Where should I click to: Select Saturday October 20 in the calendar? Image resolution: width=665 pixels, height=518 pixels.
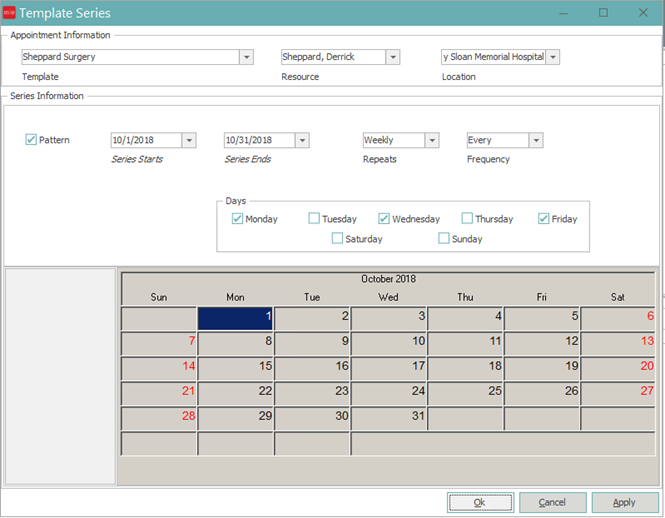coord(618,369)
